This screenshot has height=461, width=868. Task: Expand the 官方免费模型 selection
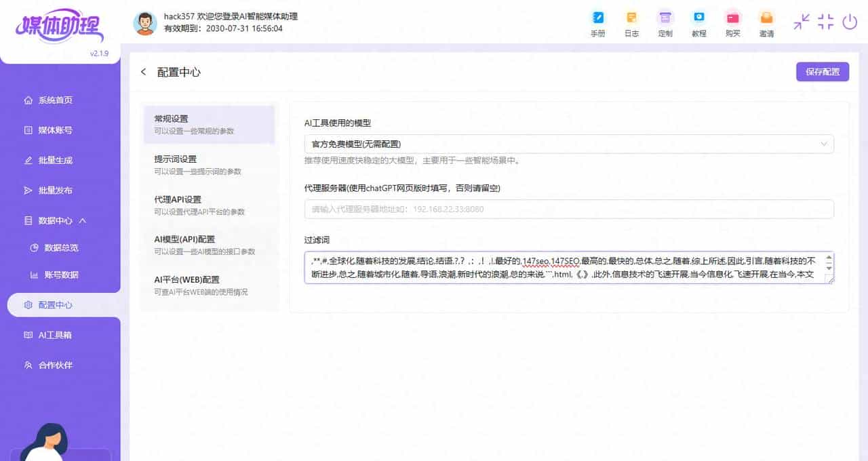tap(570, 144)
